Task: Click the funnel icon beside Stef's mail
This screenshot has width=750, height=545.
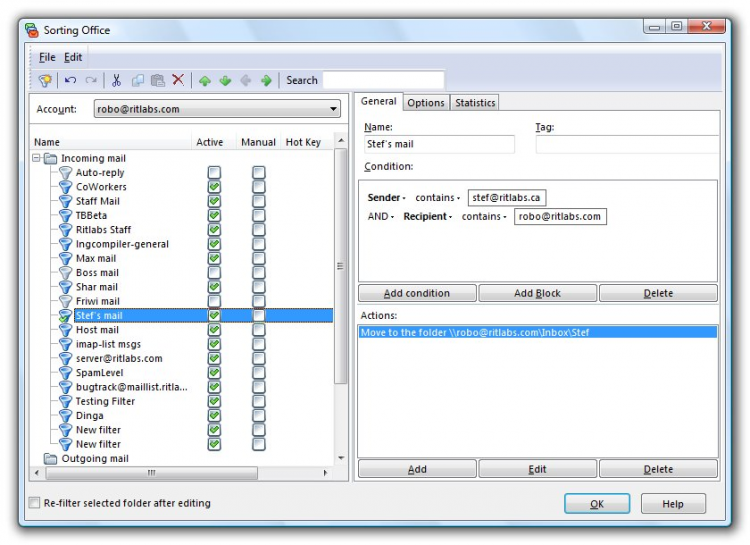Action: click(x=65, y=316)
